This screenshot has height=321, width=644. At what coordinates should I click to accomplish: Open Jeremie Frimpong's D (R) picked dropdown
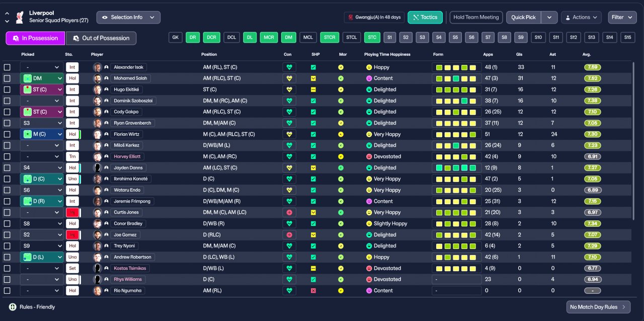tap(42, 201)
